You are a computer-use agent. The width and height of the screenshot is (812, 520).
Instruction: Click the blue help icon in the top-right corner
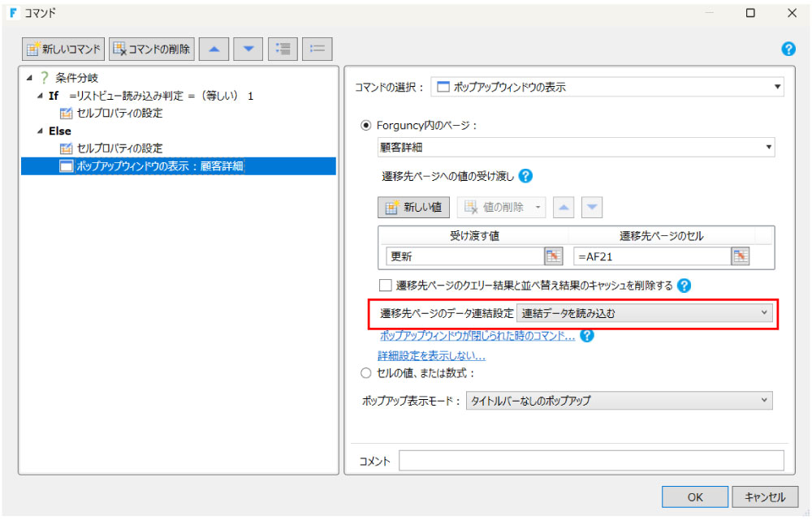point(788,49)
